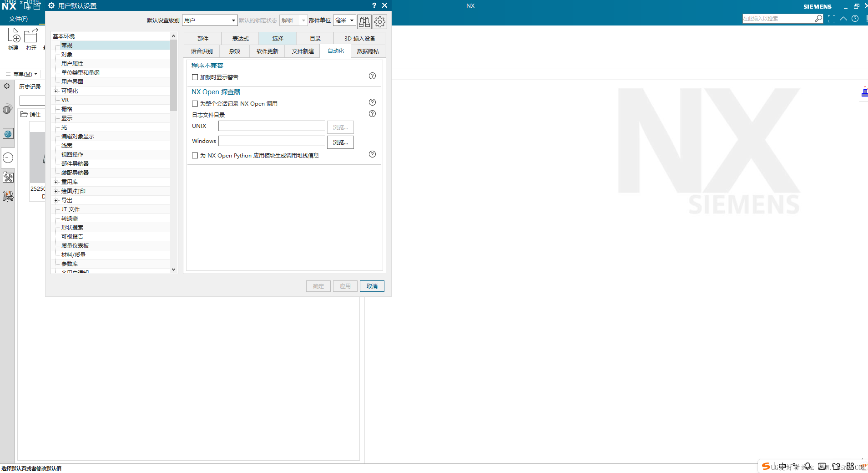Viewport: 868px width, 473px height.
Task: Open help for NX Open 调用 recording option
Action: pyautogui.click(x=372, y=102)
